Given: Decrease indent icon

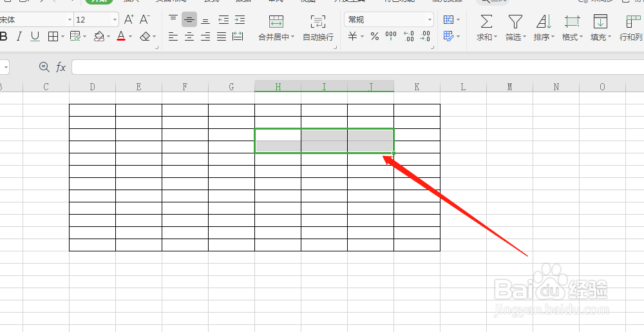Looking at the screenshot, I should click(223, 19).
